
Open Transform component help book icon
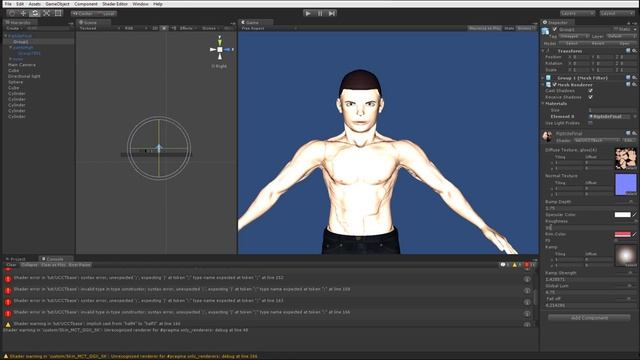pyautogui.click(x=628, y=51)
